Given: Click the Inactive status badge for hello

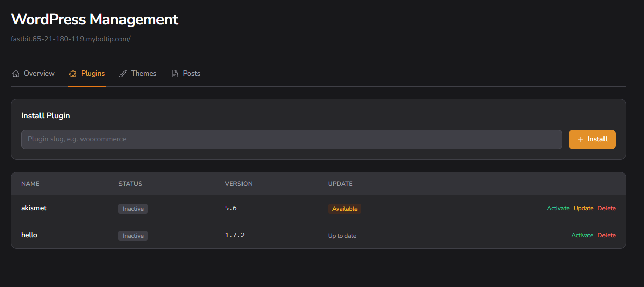Looking at the screenshot, I should pyautogui.click(x=133, y=236).
